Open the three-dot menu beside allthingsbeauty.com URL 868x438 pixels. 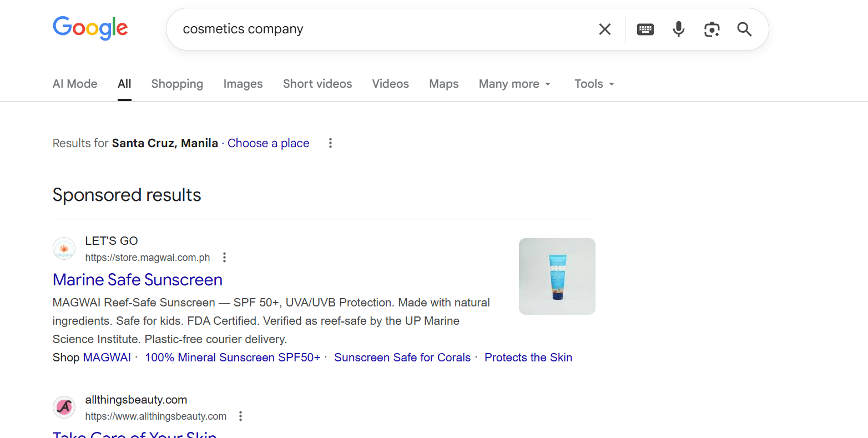tap(240, 416)
